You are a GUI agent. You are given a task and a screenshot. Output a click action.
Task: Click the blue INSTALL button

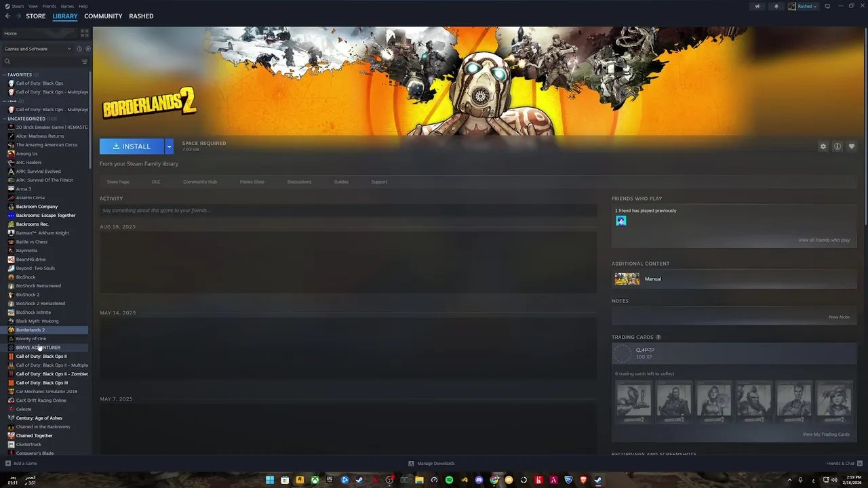[132, 146]
